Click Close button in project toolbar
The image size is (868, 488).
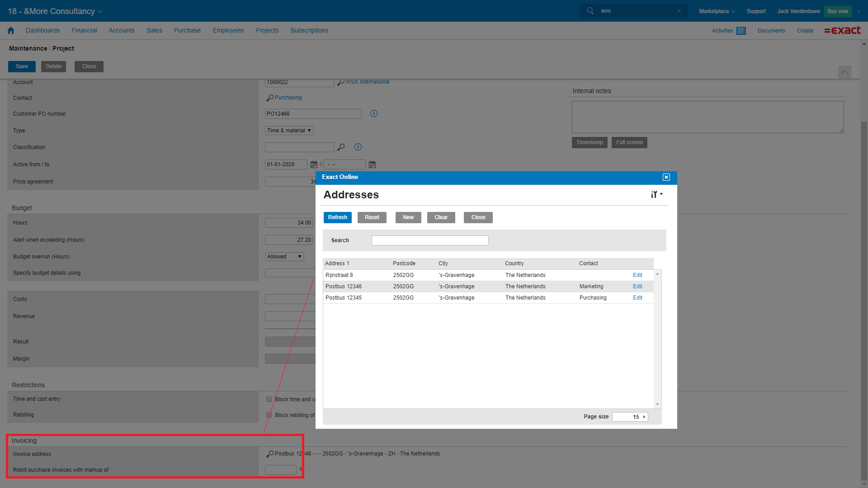[x=89, y=66]
